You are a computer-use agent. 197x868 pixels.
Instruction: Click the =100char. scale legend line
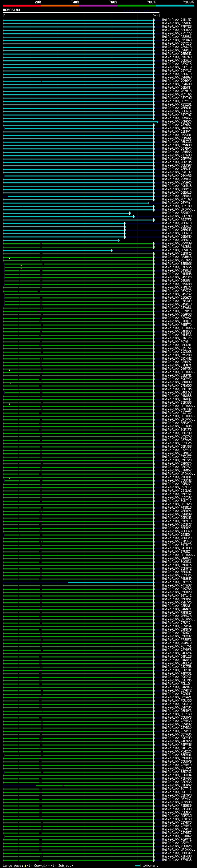pyautogui.click(x=137, y=866)
